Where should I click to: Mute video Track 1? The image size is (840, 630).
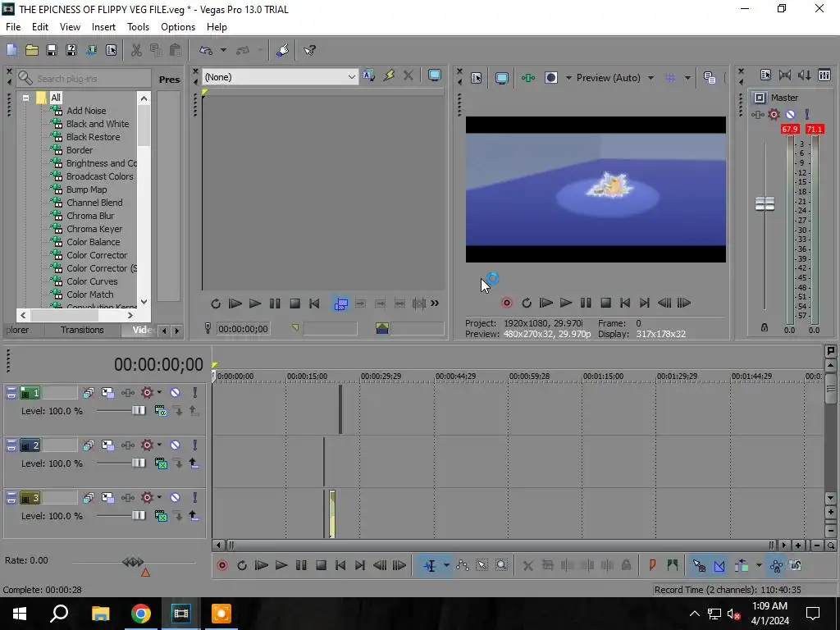(x=176, y=393)
